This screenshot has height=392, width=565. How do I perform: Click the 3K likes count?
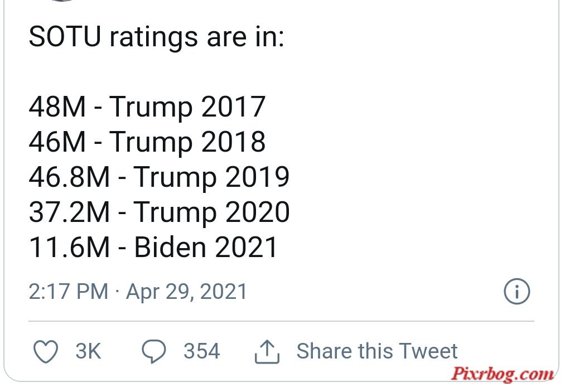[x=88, y=351]
